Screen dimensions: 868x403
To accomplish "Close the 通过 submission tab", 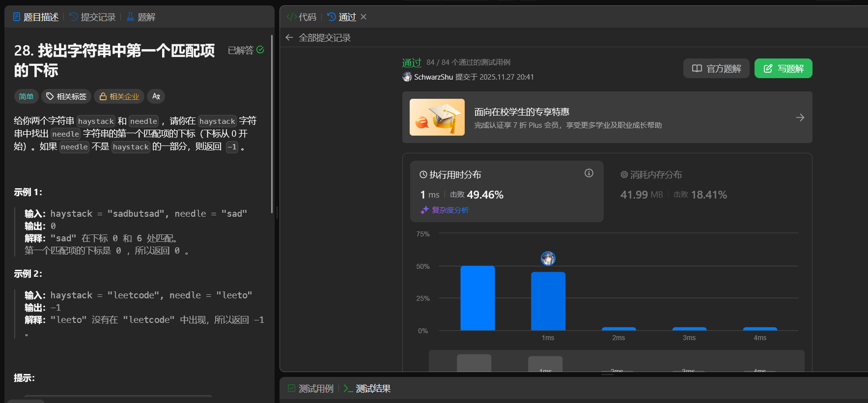I will click(x=364, y=17).
